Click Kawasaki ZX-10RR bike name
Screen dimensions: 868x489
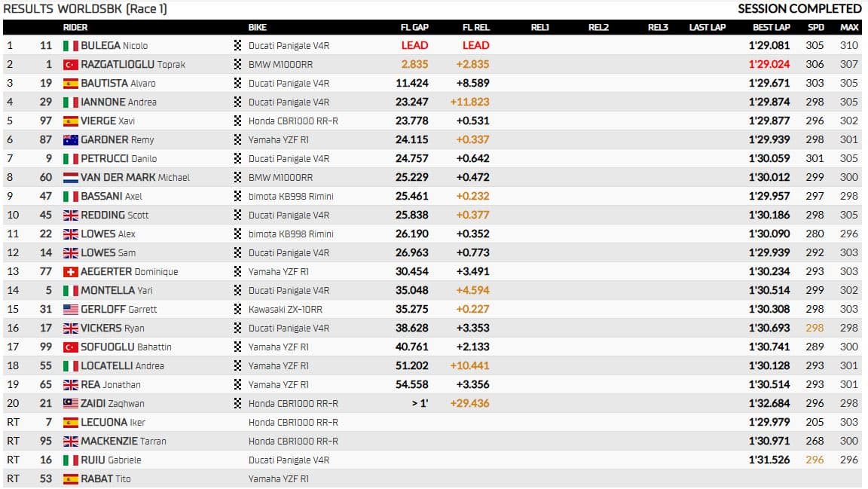pyautogui.click(x=286, y=309)
